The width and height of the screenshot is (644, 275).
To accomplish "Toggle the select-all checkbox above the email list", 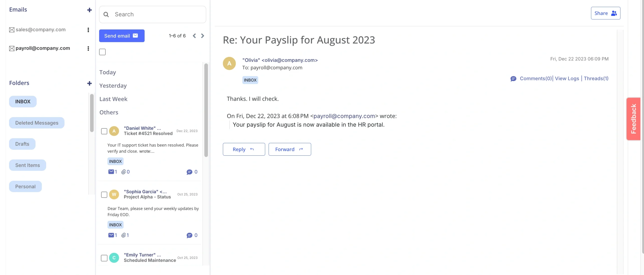I will [102, 52].
